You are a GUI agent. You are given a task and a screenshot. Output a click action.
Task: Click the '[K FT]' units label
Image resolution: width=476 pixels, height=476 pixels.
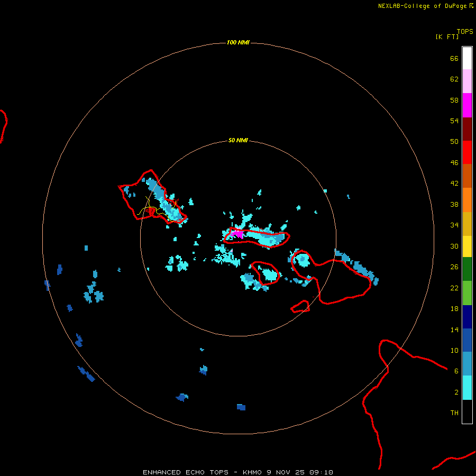coord(447,36)
